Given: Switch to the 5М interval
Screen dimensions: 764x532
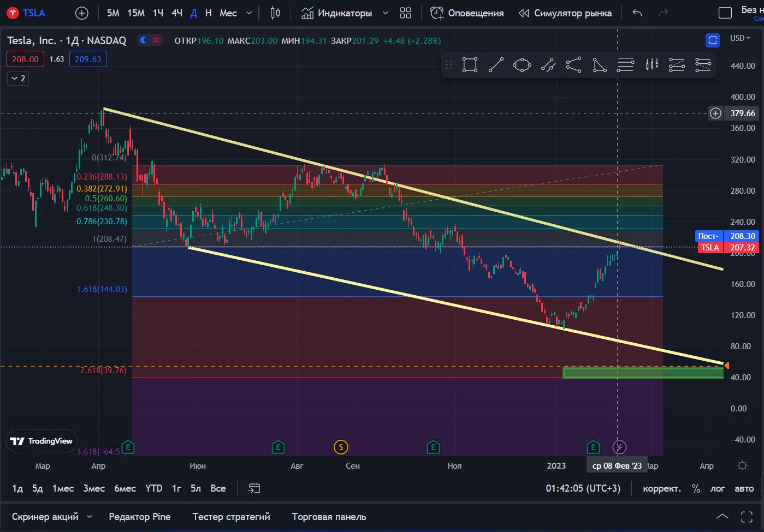Looking at the screenshot, I should click(x=113, y=13).
